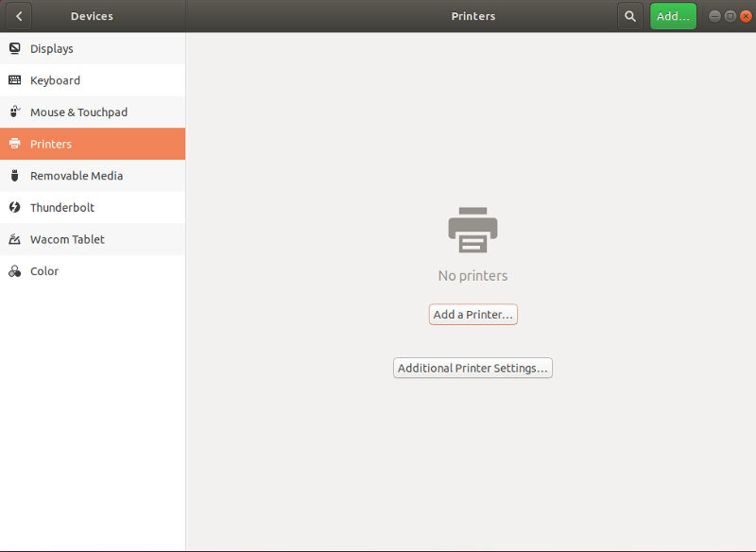The height and width of the screenshot is (552, 756).
Task: Click the Thunderbolt icon in sidebar
Action: click(x=15, y=207)
